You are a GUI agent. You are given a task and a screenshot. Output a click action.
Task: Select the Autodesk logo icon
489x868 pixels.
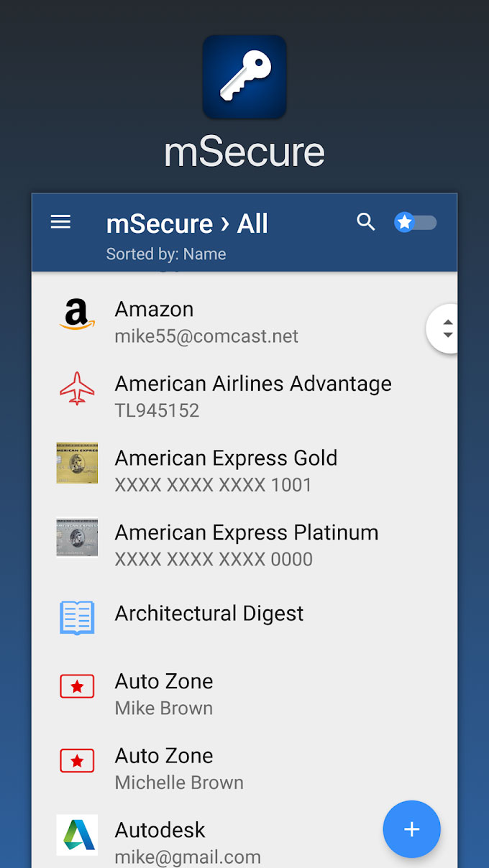click(x=77, y=835)
